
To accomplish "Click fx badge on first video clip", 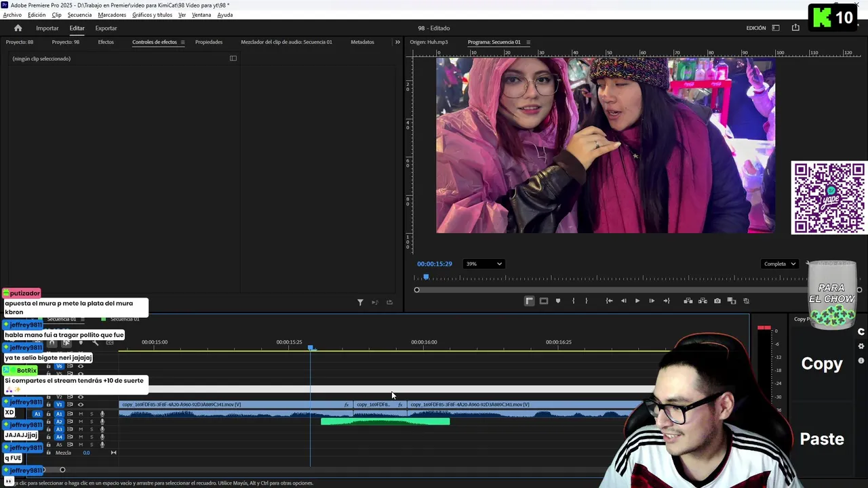I will tap(347, 405).
